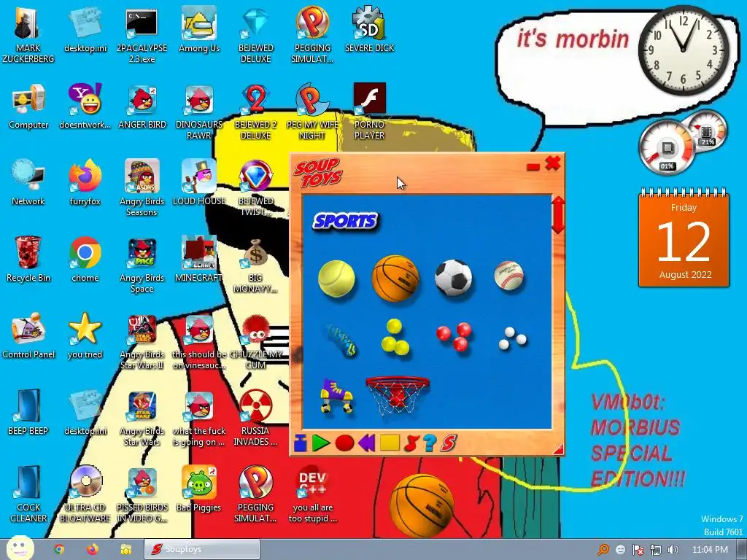Click the calendar gadget showing 12
This screenshot has width=747, height=560.
click(684, 238)
